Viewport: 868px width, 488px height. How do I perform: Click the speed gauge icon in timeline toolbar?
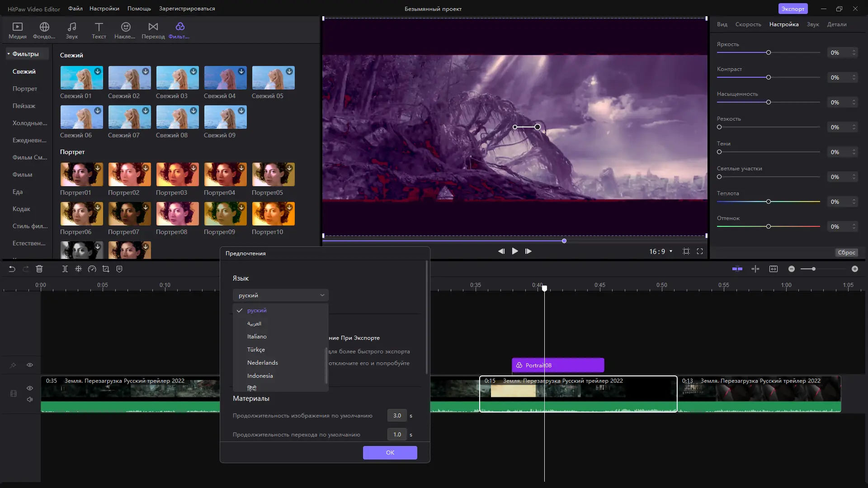coord(92,269)
